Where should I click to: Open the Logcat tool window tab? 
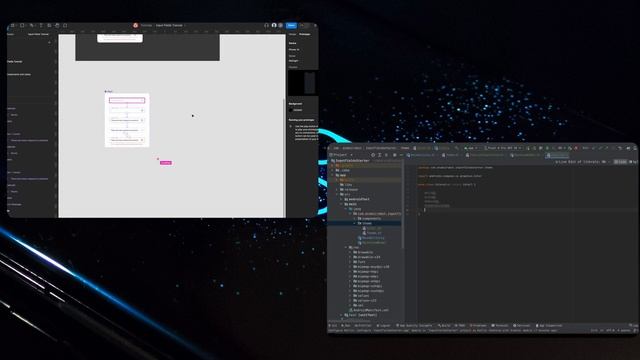tap(384, 325)
